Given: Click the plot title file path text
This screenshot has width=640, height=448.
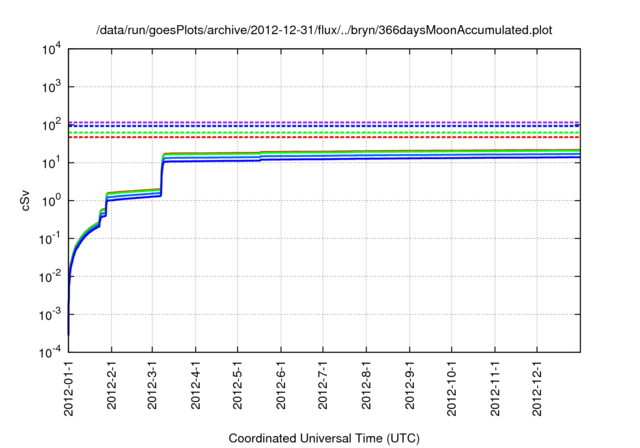Looking at the screenshot, I should [324, 30].
